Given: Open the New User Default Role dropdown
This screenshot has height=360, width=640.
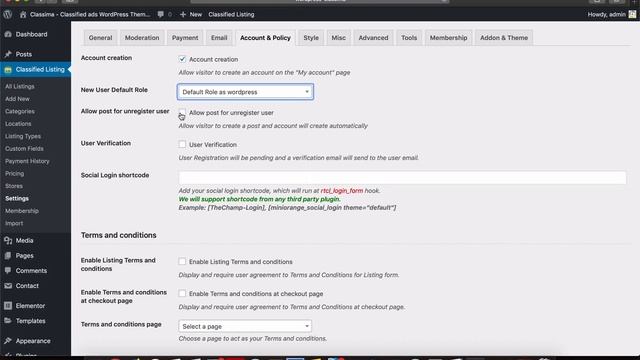Looking at the screenshot, I should 245,92.
